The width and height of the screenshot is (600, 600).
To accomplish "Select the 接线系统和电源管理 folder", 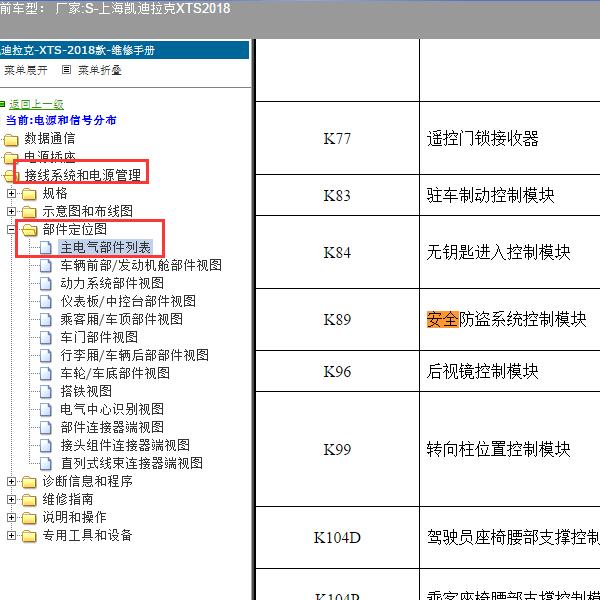I will [83, 175].
